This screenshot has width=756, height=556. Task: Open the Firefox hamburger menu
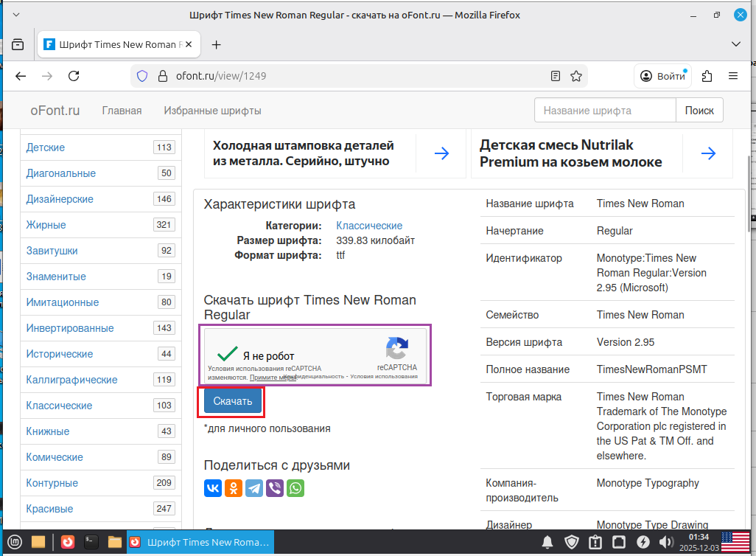733,76
